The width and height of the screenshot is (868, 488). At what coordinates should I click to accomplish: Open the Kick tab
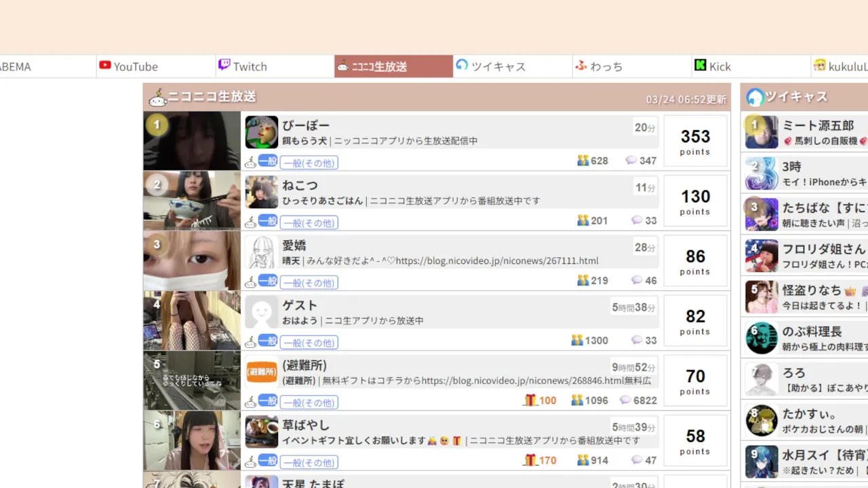point(751,66)
